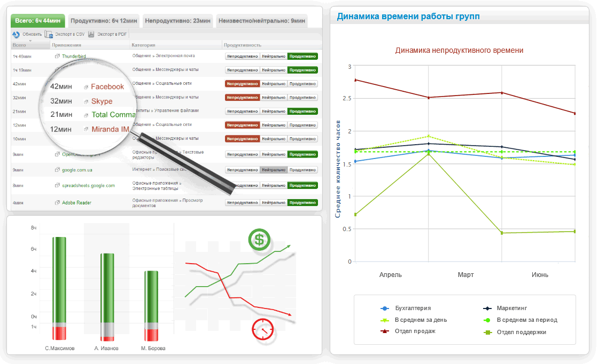
Task: Export the report via Экспорт в PDF
Action: pos(107,34)
